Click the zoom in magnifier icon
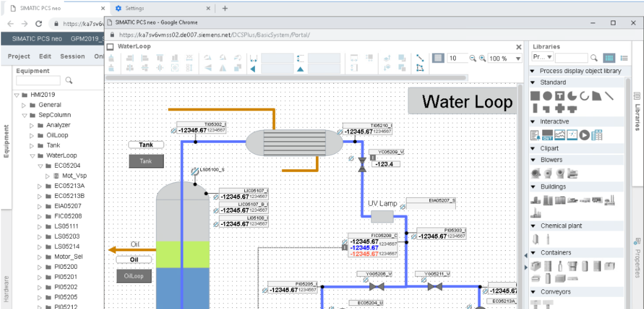 tap(482, 58)
